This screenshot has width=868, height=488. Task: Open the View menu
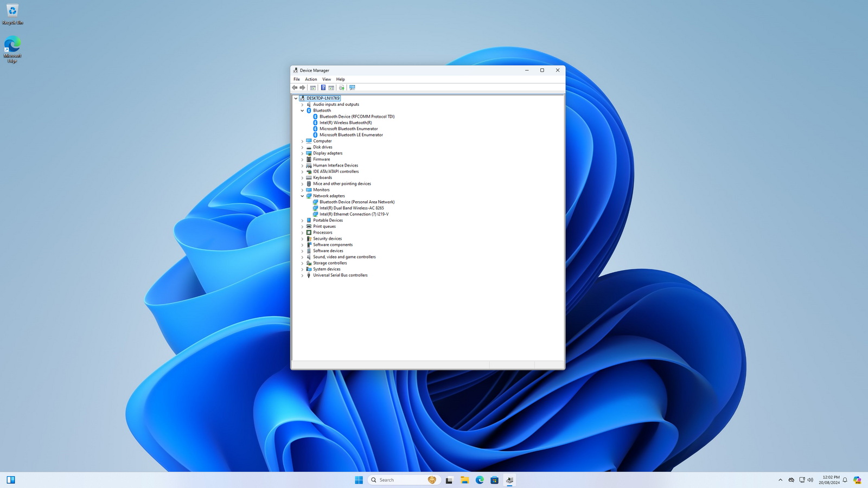[x=327, y=79]
